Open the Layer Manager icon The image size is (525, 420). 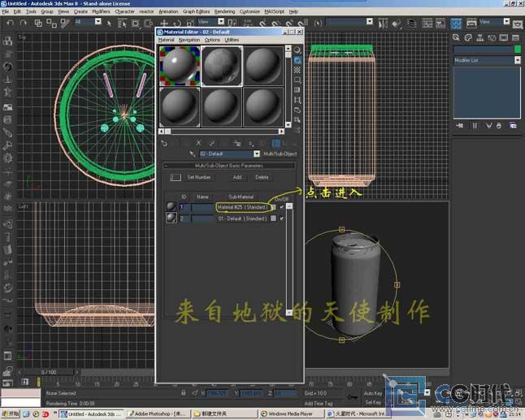pos(411,24)
